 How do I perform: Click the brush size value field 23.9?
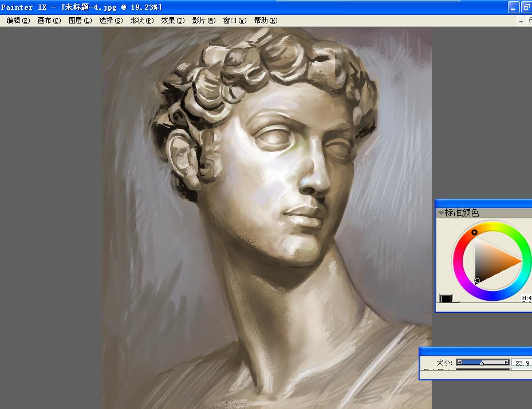click(x=522, y=363)
